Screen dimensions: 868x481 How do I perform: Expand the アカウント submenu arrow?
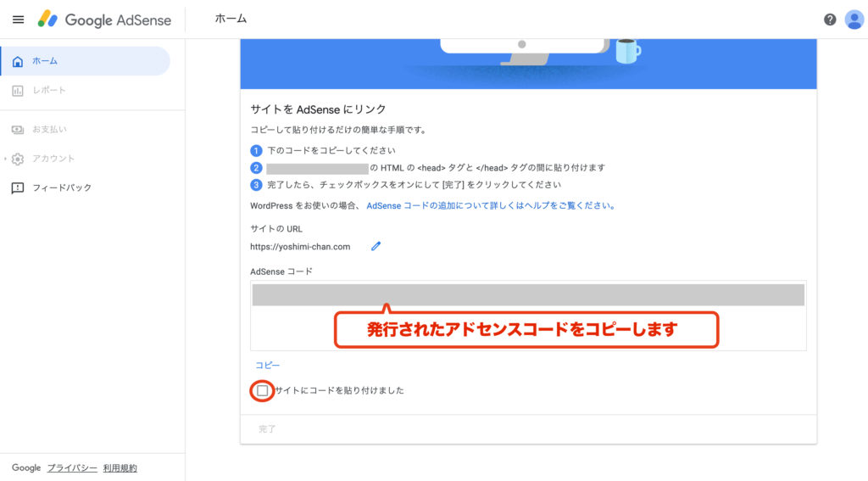[x=6, y=159]
